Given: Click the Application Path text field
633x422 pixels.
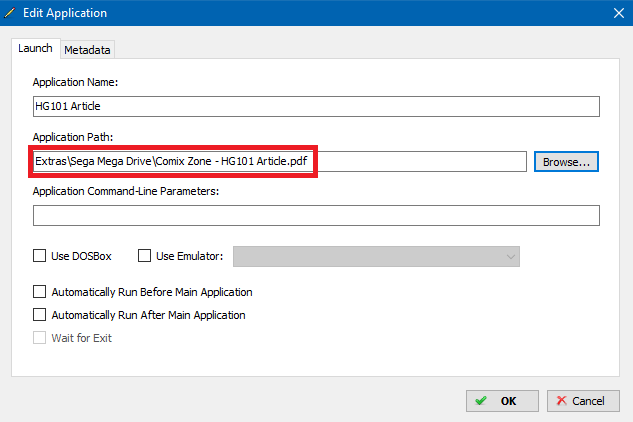Looking at the screenshot, I should coord(280,162).
